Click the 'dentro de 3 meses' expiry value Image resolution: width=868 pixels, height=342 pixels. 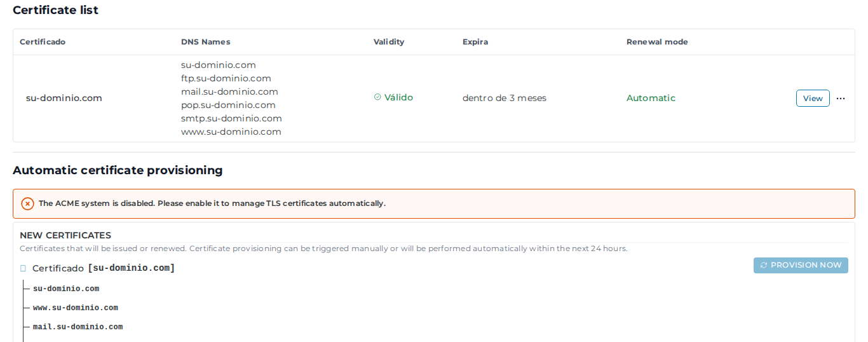[x=505, y=98]
